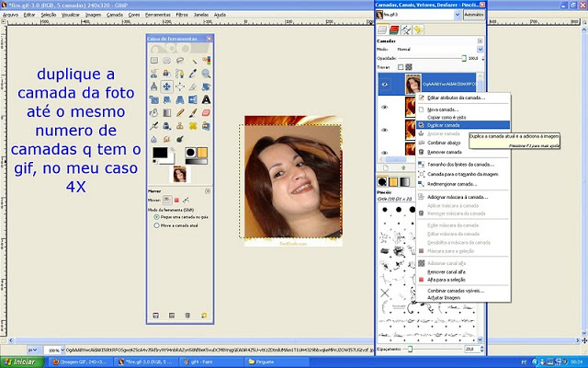This screenshot has height=368, width=588.
Task: Hide the top photo layer using eye icon
Action: [385, 83]
